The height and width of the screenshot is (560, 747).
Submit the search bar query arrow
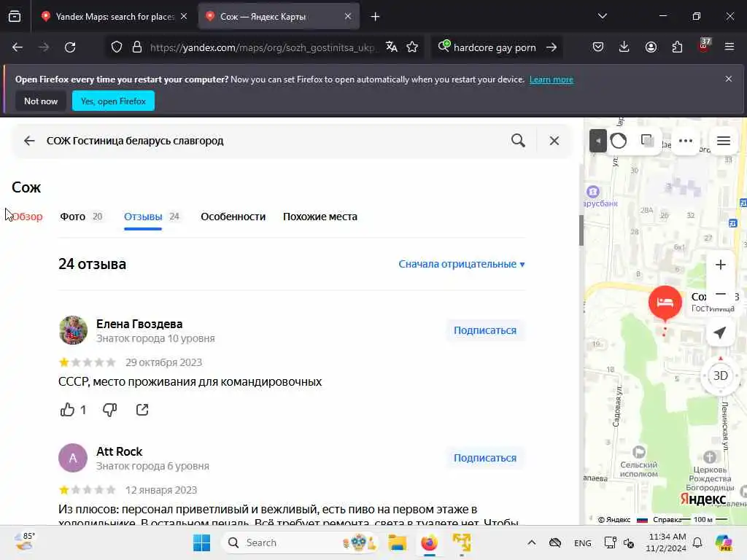(551, 47)
